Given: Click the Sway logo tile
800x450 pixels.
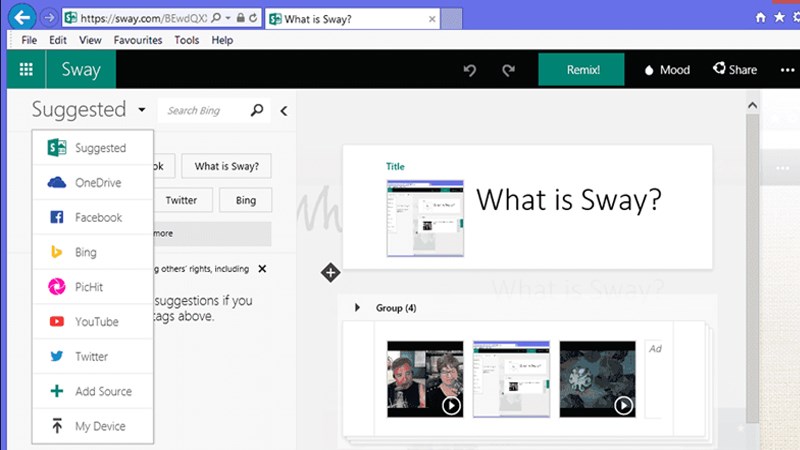Looking at the screenshot, I should [81, 69].
